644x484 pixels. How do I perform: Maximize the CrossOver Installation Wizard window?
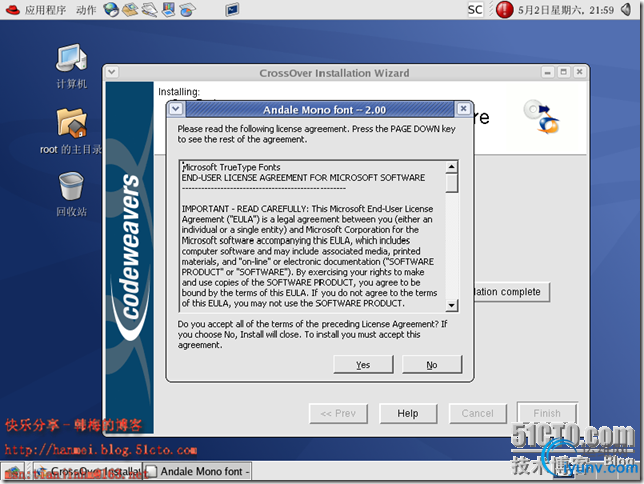(x=564, y=72)
